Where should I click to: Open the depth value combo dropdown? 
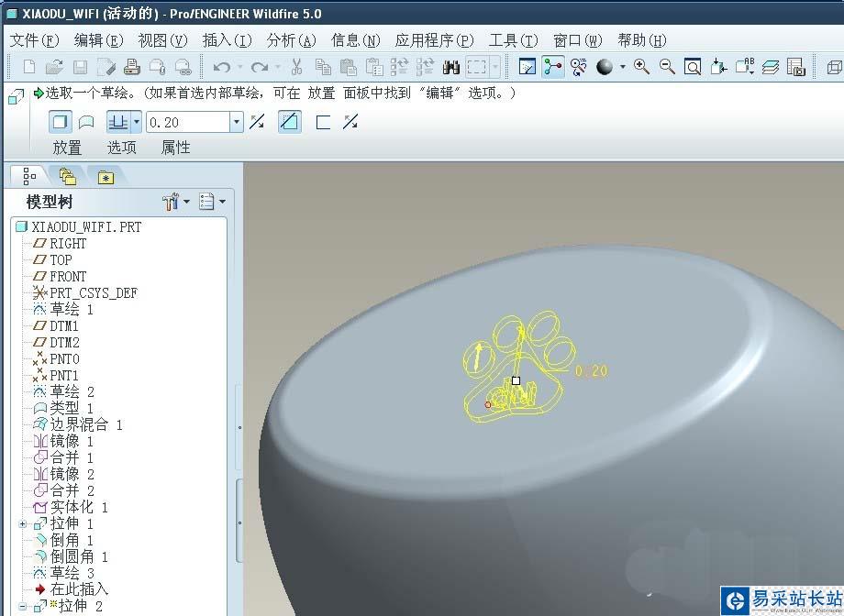[237, 122]
